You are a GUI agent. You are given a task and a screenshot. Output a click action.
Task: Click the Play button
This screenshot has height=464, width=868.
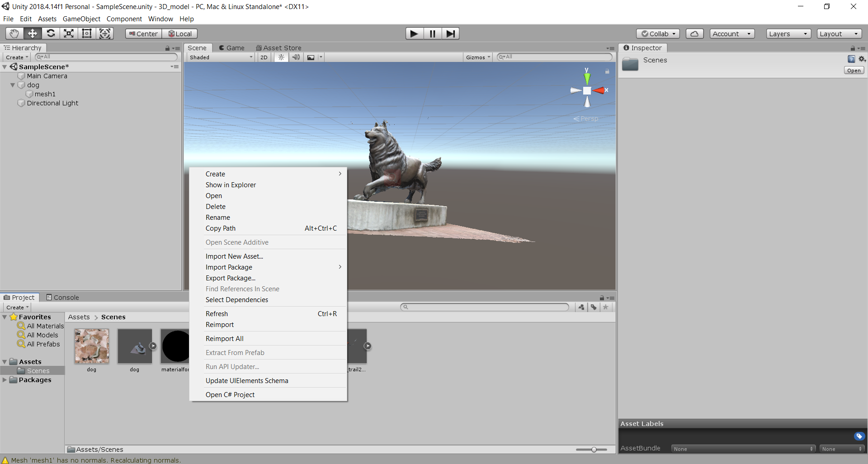click(x=414, y=33)
